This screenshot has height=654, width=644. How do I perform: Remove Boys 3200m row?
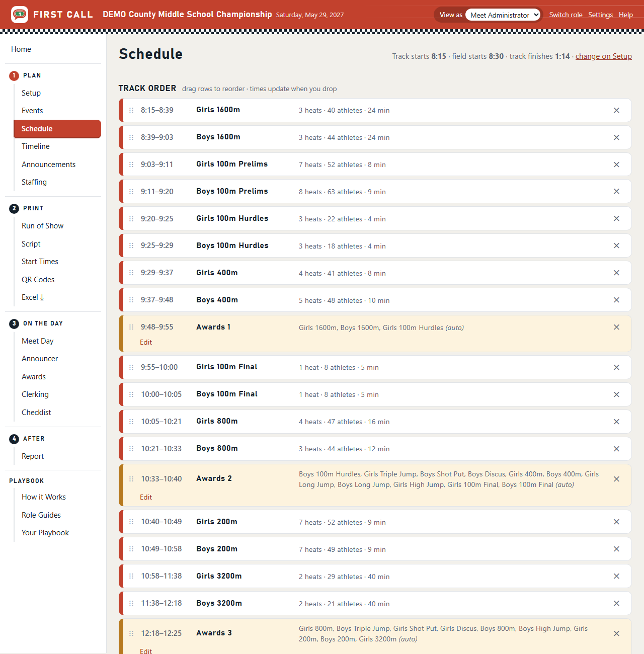(616, 603)
